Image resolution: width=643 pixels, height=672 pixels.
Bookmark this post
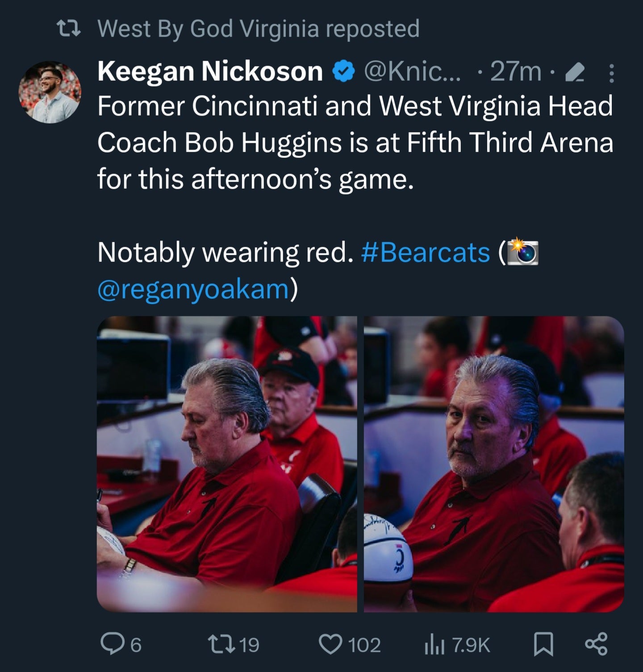[x=543, y=644]
